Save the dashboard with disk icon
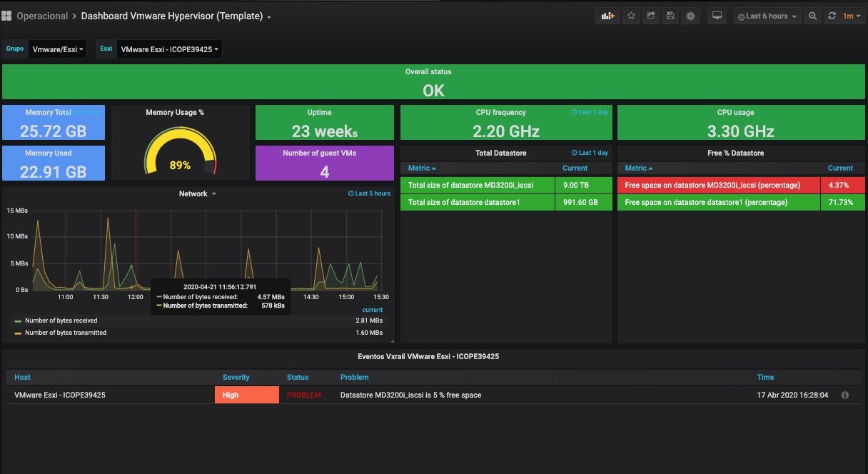The height and width of the screenshot is (474, 868). (670, 16)
